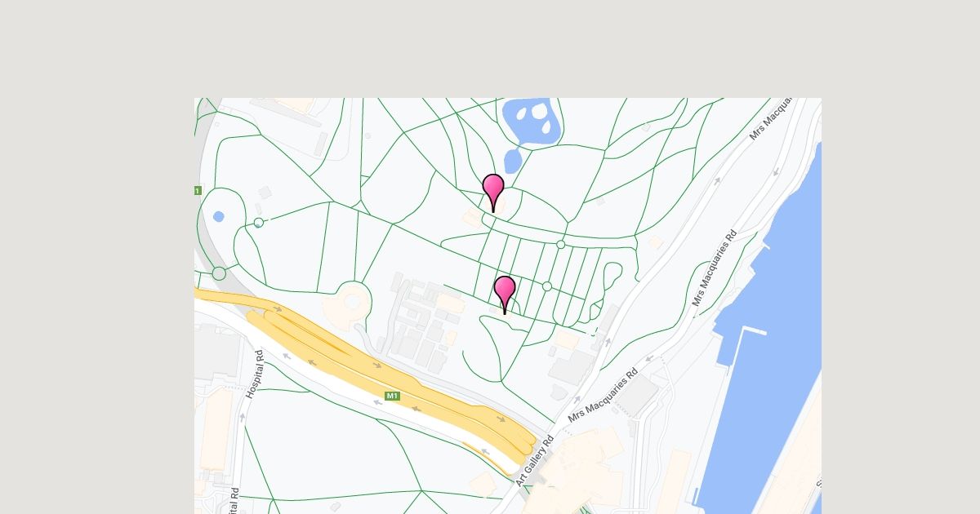
Task: Click the path circle beside the lower marker
Action: (547, 286)
